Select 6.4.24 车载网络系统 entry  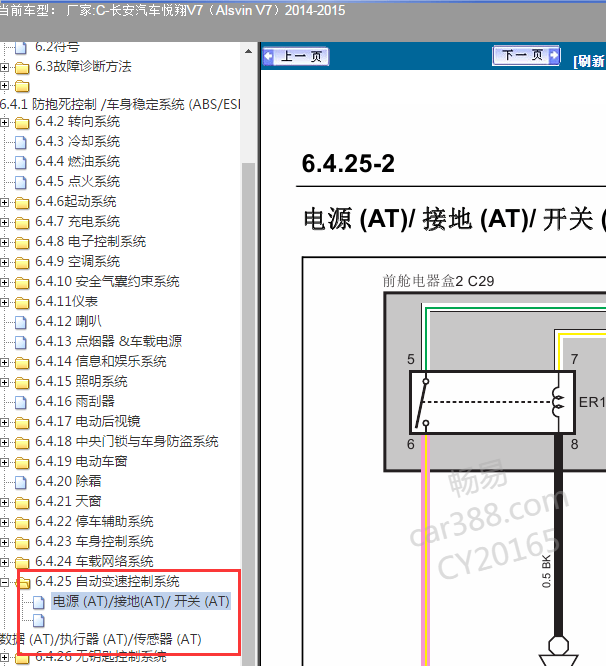click(94, 562)
